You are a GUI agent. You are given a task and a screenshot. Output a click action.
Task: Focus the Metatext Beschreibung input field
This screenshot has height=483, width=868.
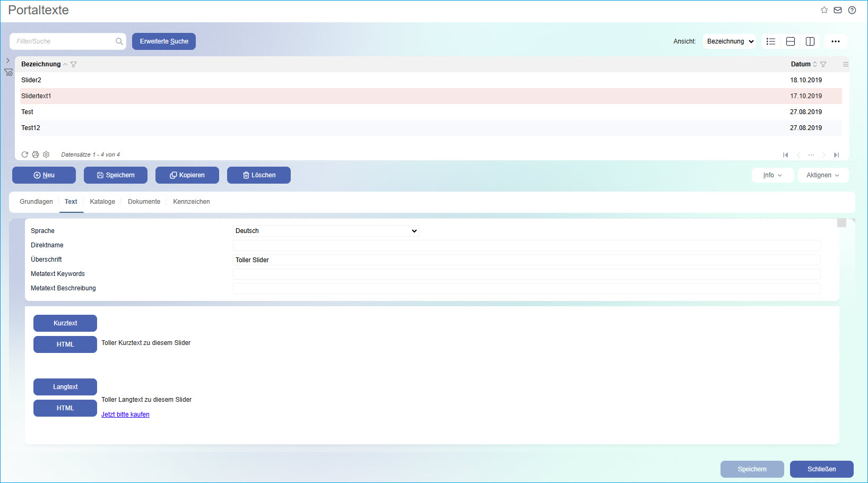click(x=527, y=288)
